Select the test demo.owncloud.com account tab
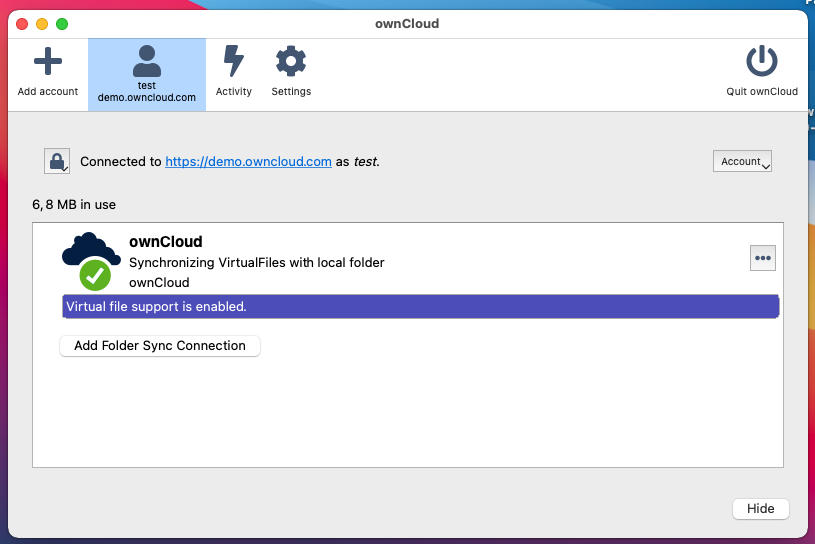 (147, 74)
